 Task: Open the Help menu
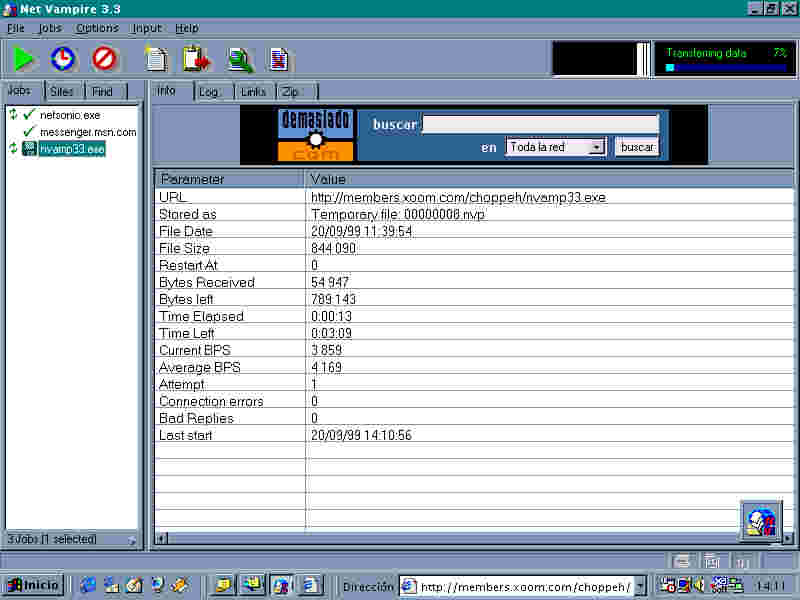click(x=187, y=28)
